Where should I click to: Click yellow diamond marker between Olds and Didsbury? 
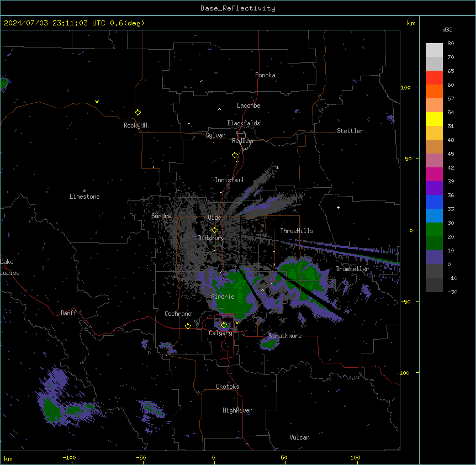pyautogui.click(x=214, y=230)
